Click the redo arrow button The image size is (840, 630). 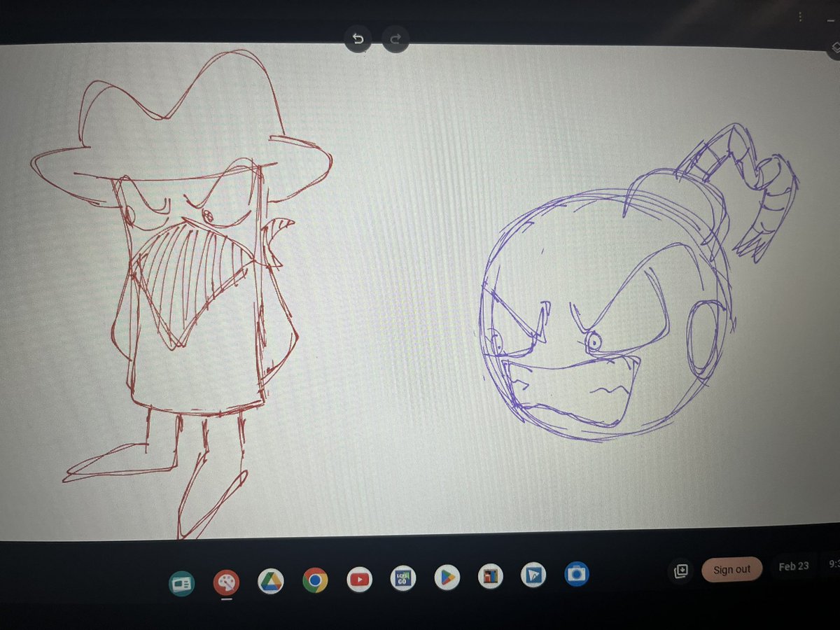point(395,39)
